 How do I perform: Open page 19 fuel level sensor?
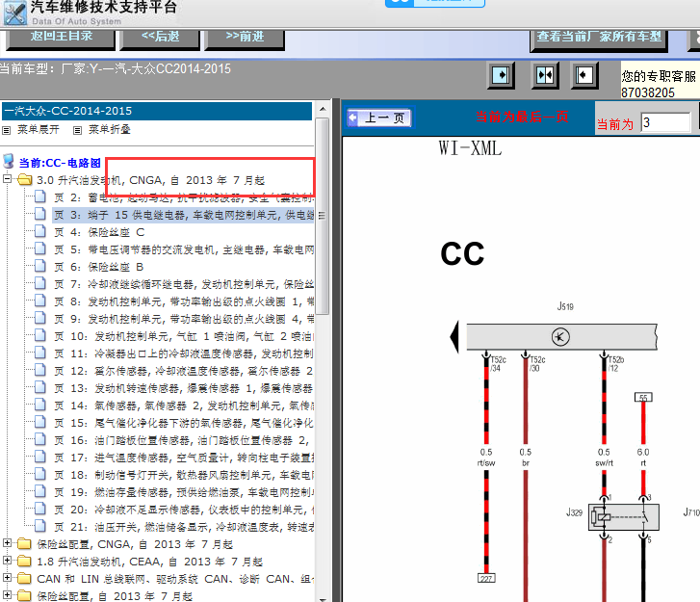point(184,492)
